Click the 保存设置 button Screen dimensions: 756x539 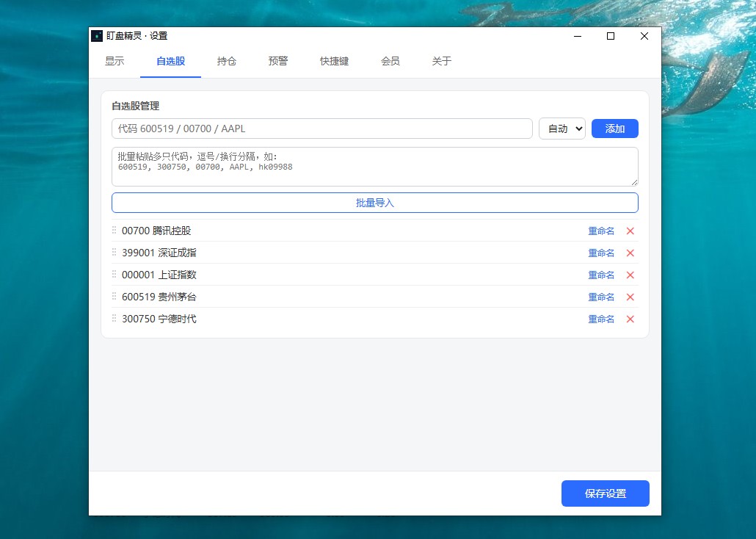pos(605,493)
